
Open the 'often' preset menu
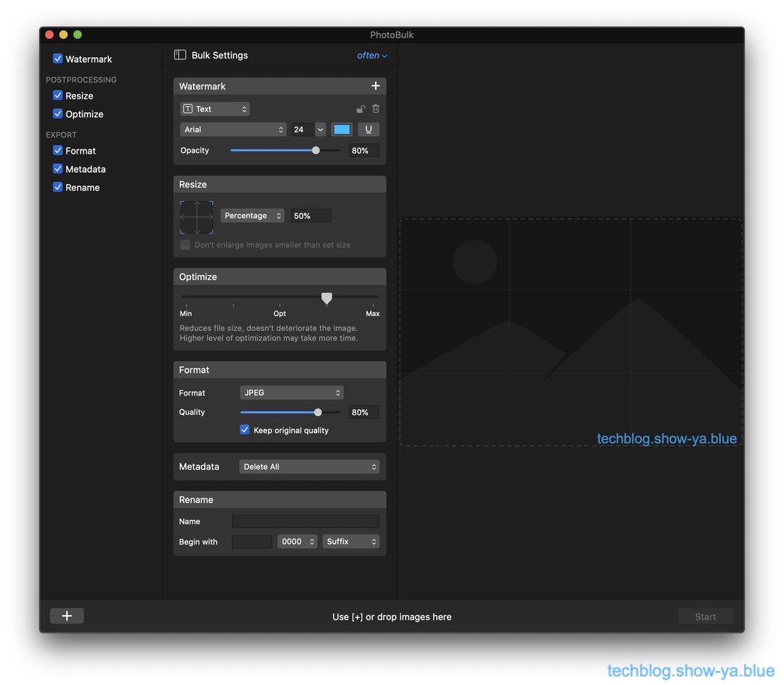(x=372, y=56)
